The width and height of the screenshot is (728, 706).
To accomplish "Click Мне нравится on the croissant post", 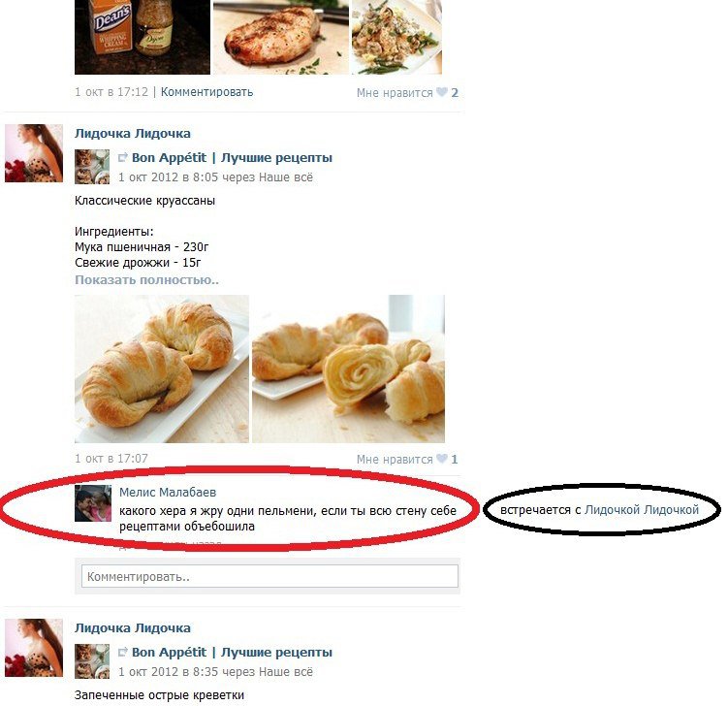I will click(x=395, y=460).
